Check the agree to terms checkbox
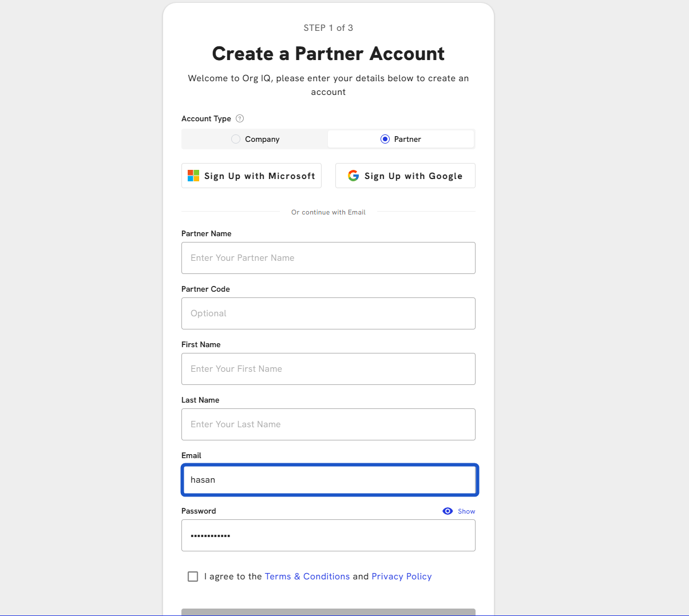This screenshot has width=689, height=616. point(193,577)
